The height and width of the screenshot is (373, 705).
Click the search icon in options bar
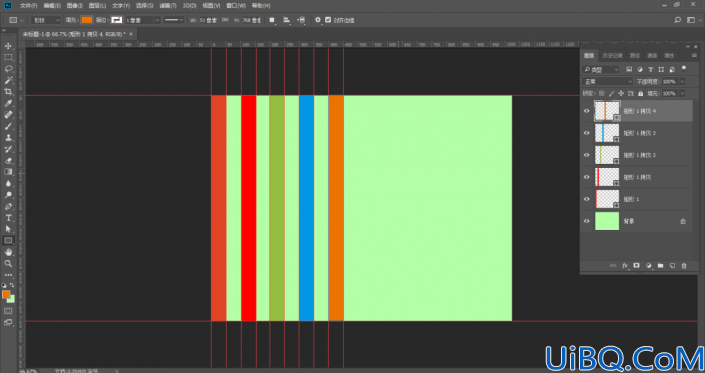[x=678, y=20]
